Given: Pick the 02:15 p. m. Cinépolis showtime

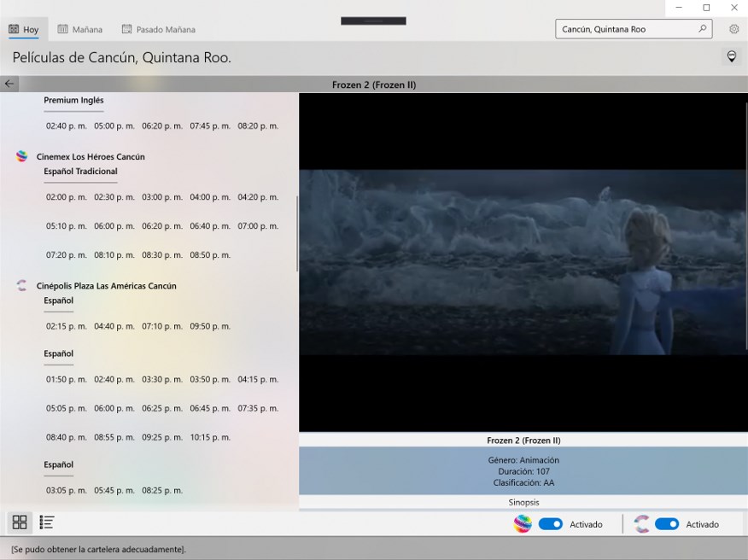Looking at the screenshot, I should (67, 326).
